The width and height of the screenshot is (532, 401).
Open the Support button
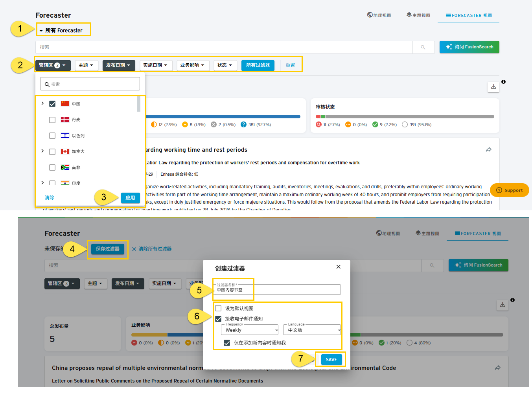[510, 190]
